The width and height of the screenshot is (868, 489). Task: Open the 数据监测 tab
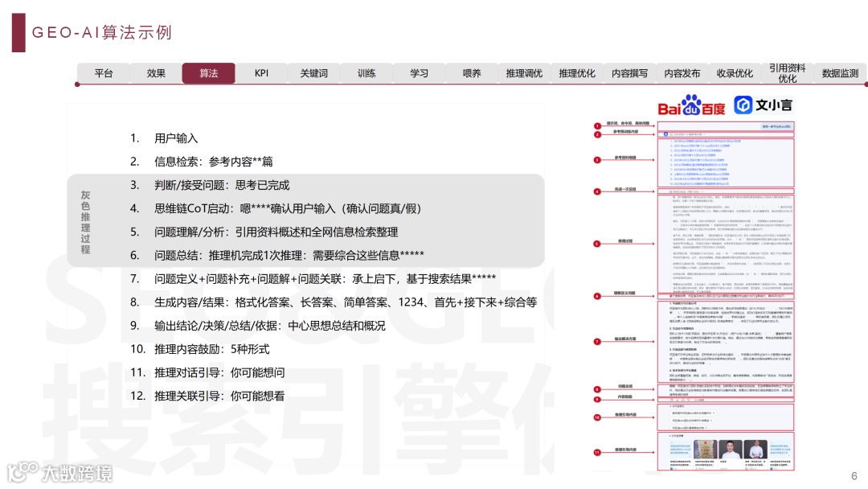click(x=840, y=73)
